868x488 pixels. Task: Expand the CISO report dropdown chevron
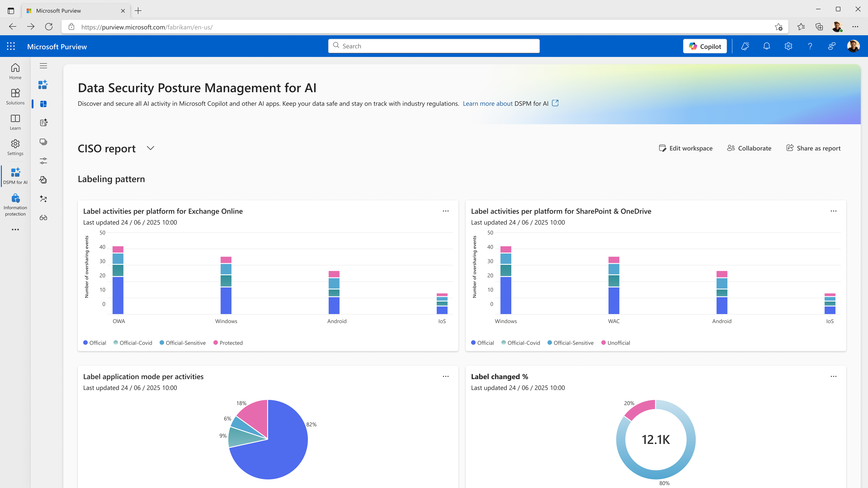pyautogui.click(x=150, y=148)
